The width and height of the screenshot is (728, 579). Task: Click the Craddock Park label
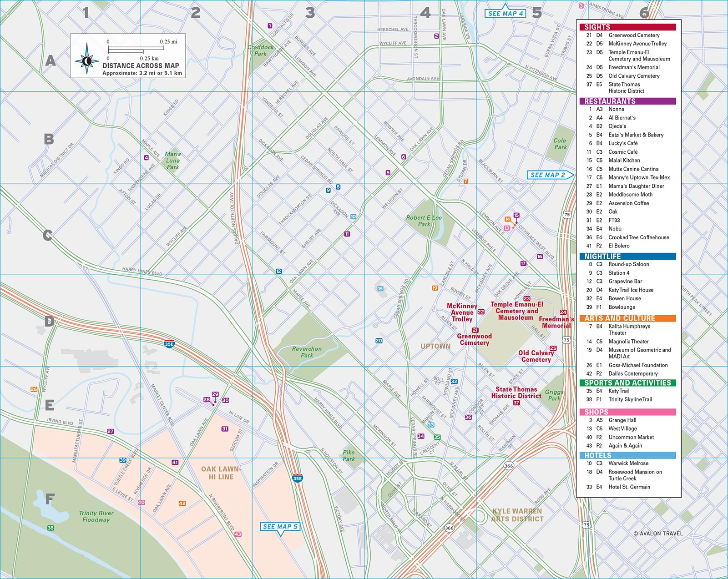pos(261,50)
